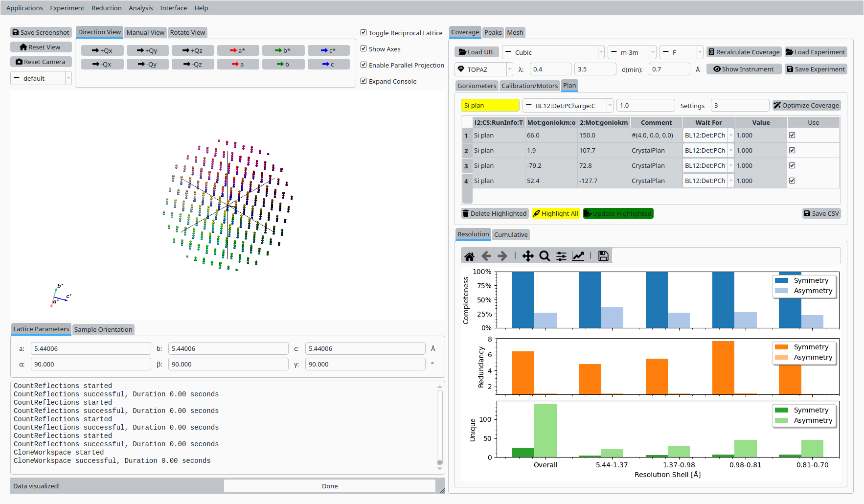Disable Enable Parallel Projection checkbox
864x504 pixels.
[364, 65]
